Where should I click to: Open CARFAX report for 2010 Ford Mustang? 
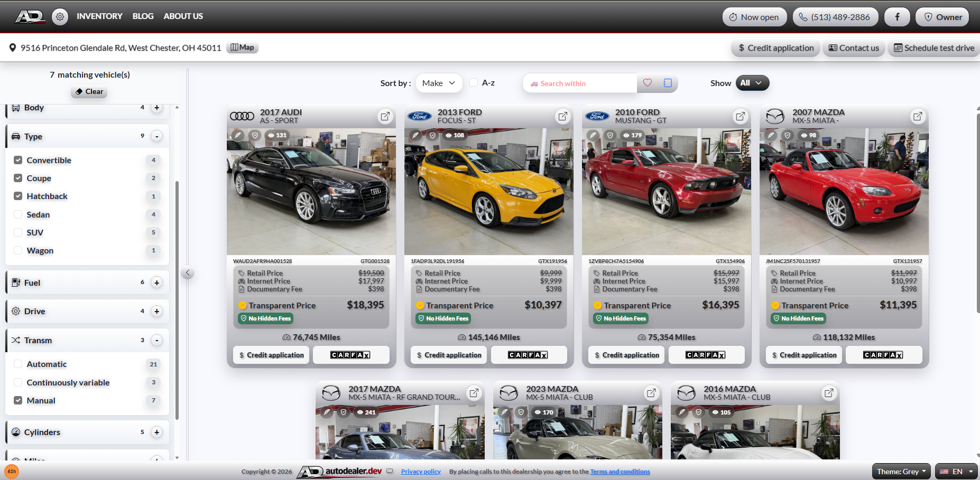[x=706, y=355]
